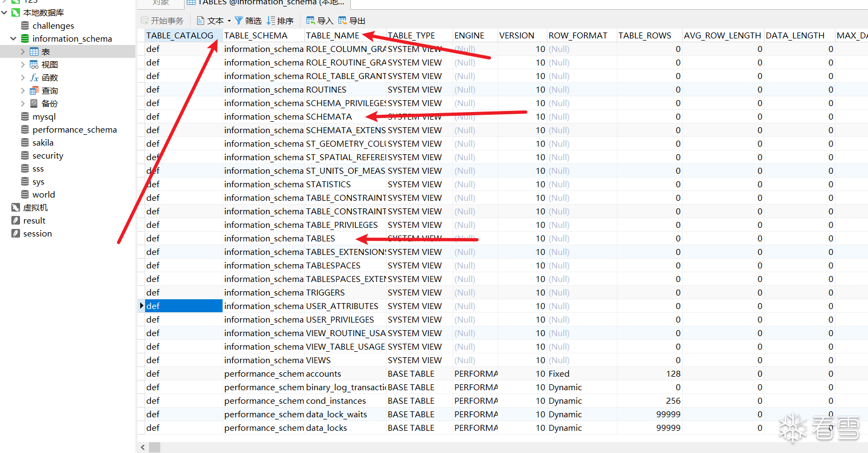868x453 pixels.
Task: Collapse the 本地数据库 connection node
Action: coord(4,12)
